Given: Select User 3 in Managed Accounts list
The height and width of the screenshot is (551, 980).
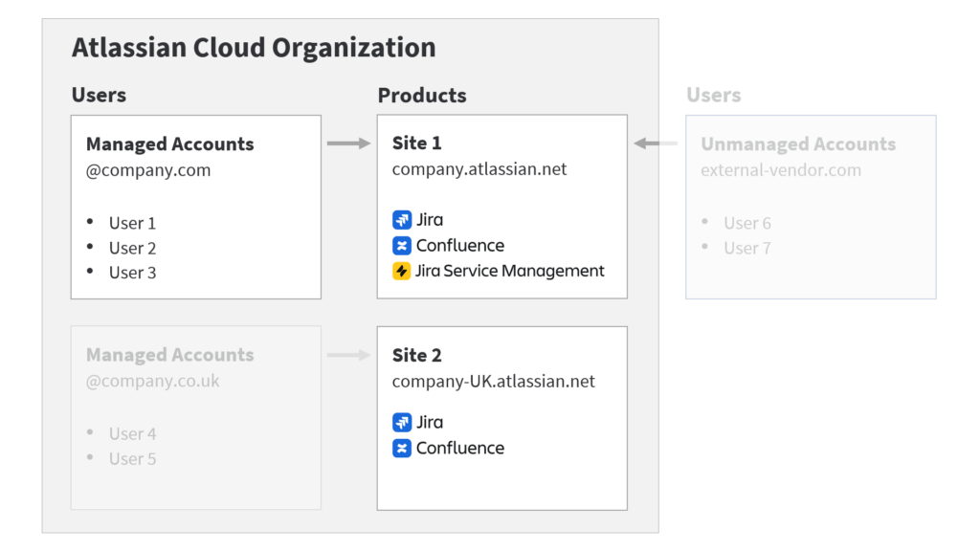Looking at the screenshot, I should tap(132, 273).
